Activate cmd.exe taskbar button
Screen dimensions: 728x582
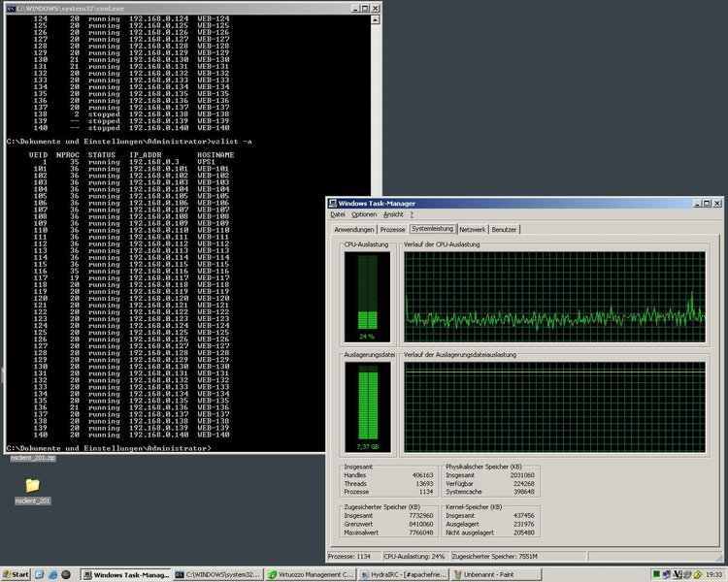[220, 575]
